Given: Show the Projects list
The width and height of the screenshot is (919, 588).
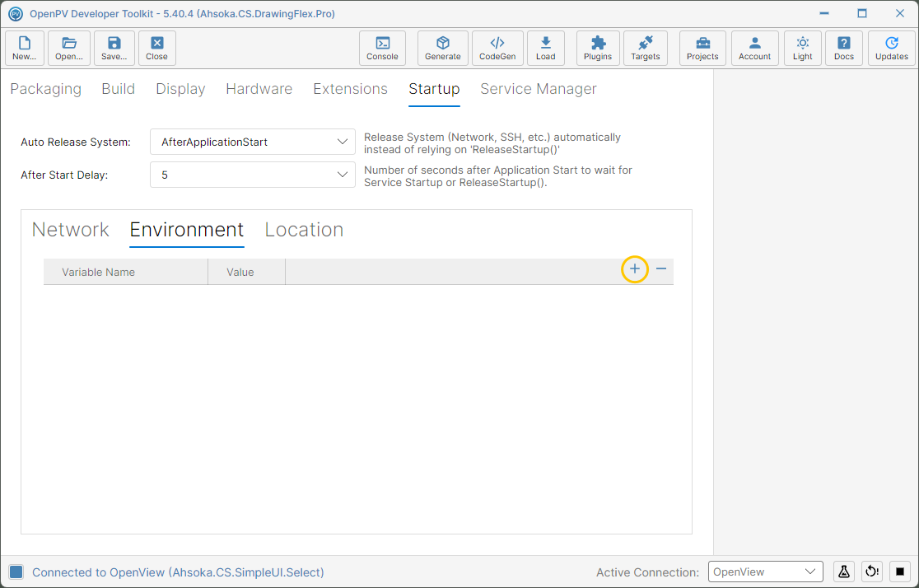Looking at the screenshot, I should (702, 48).
